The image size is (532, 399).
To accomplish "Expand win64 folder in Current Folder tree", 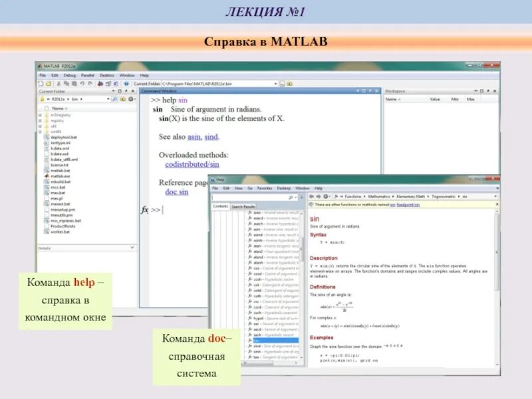I will click(x=40, y=131).
